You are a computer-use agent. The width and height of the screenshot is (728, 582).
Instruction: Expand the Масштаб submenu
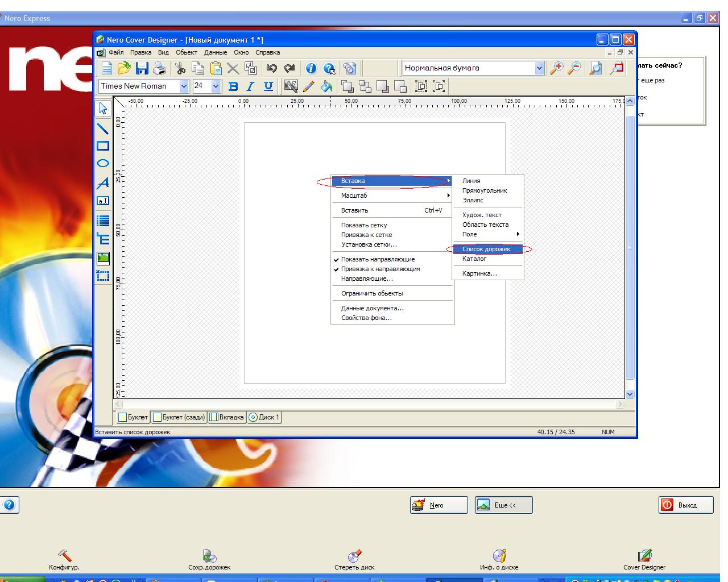point(392,196)
